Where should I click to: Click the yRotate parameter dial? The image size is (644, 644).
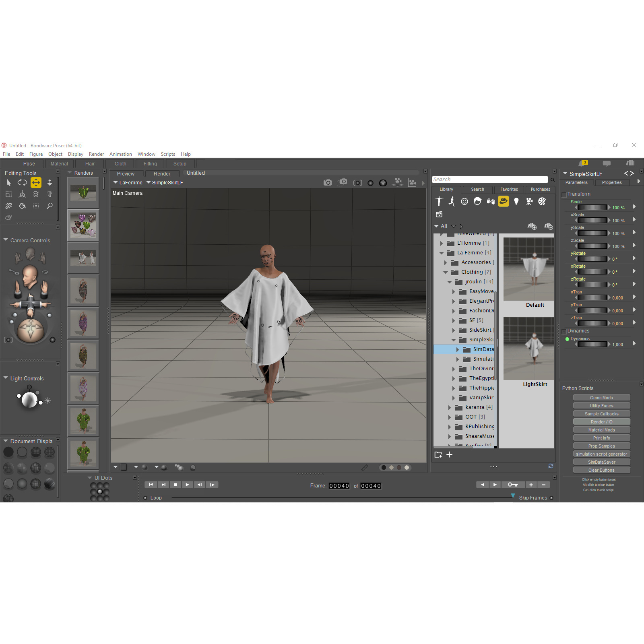tap(592, 259)
